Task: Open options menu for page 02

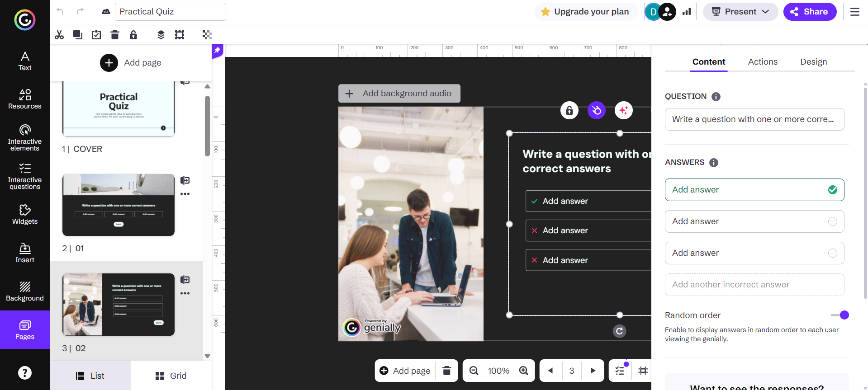Action: 185,293
